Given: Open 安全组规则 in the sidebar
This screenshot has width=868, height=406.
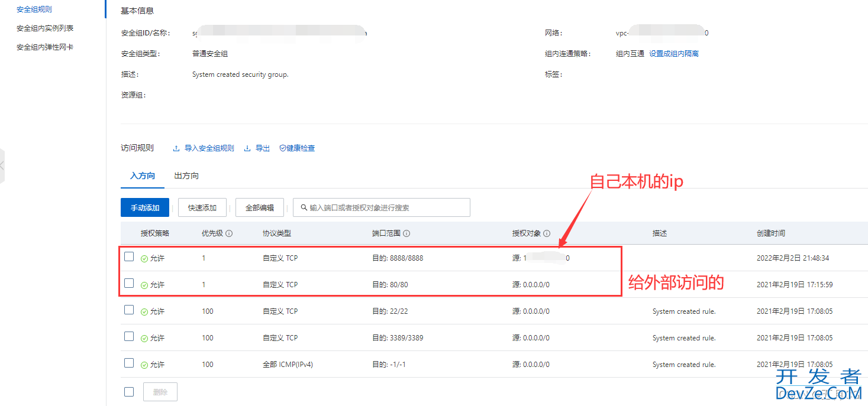Looking at the screenshot, I should [34, 9].
